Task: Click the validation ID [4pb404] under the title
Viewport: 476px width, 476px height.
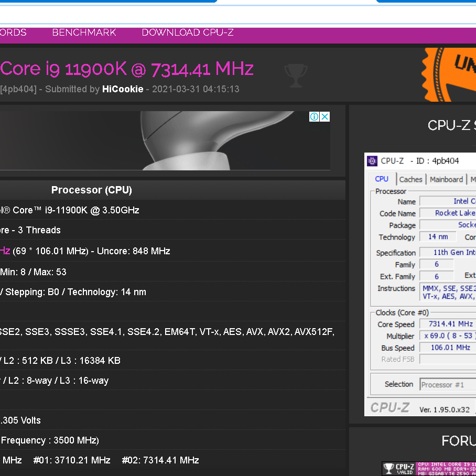Action: 18,89
